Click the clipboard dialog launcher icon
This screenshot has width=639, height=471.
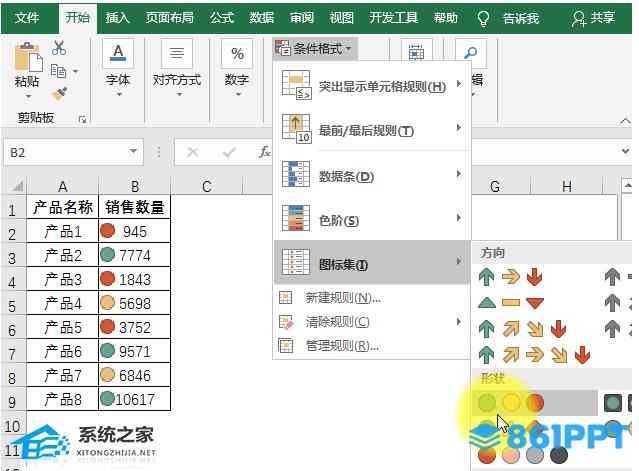pos(82,119)
